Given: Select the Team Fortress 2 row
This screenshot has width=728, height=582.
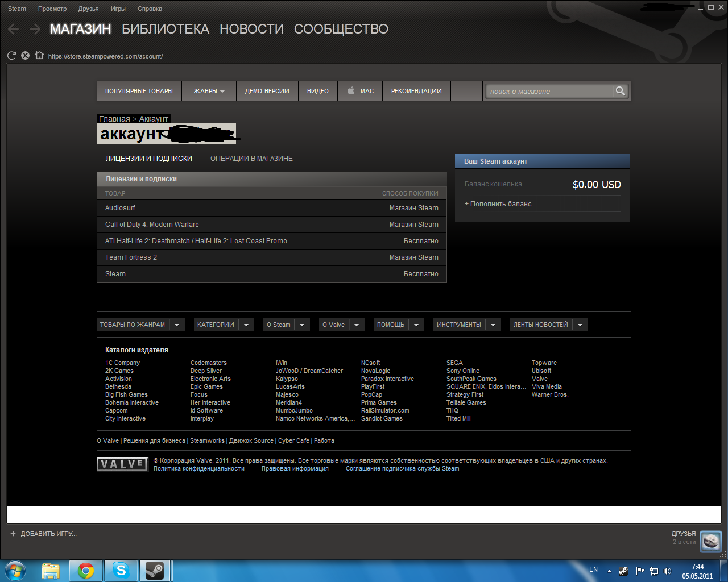Looking at the screenshot, I should (272, 257).
